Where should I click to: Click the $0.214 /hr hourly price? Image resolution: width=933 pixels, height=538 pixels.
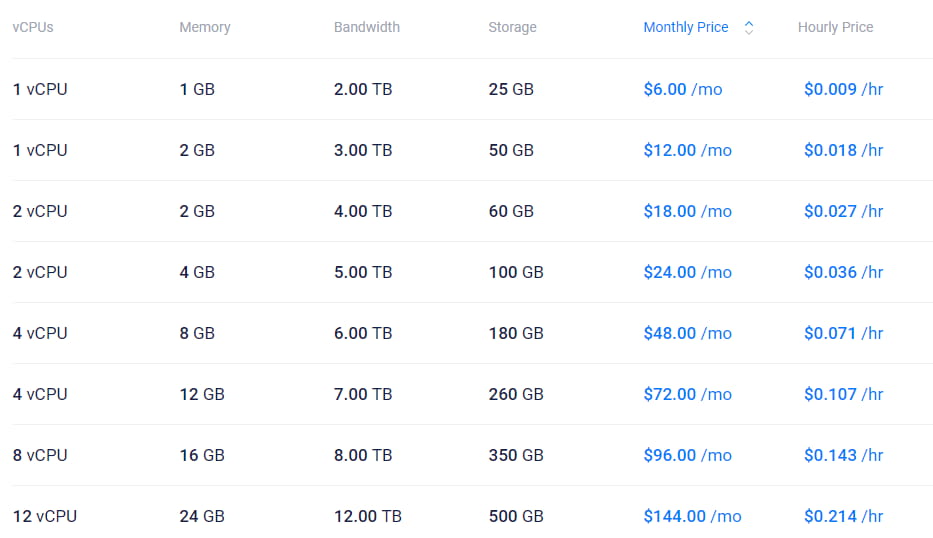click(843, 516)
